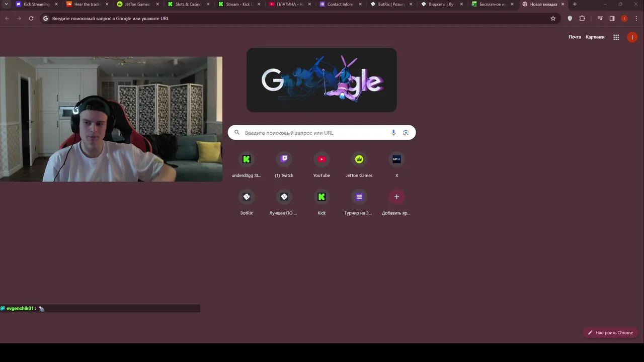Open the BotRix shortcut

(x=247, y=203)
